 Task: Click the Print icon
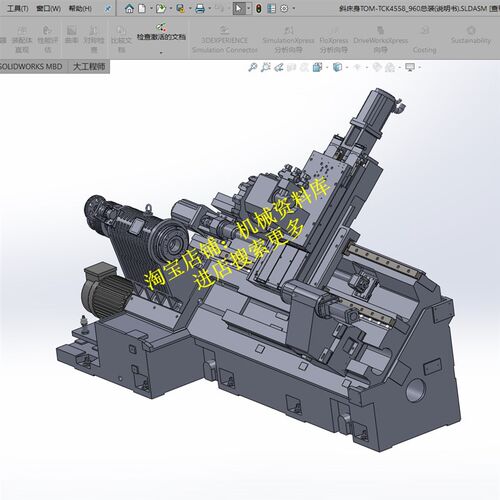click(x=200, y=9)
